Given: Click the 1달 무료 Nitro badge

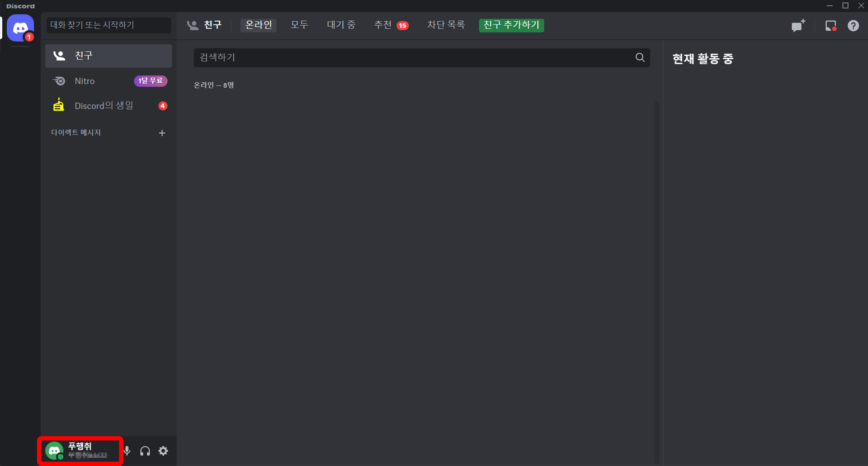Looking at the screenshot, I should (151, 81).
